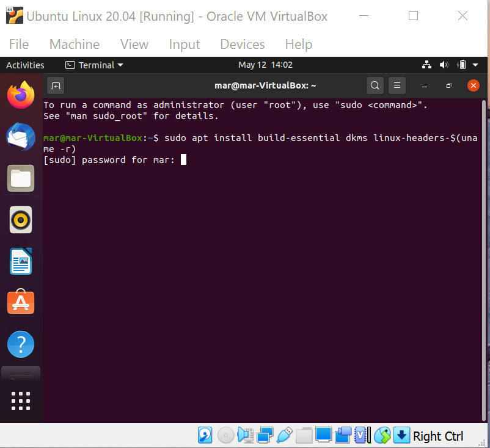Open the USB devices status icon

[285, 435]
